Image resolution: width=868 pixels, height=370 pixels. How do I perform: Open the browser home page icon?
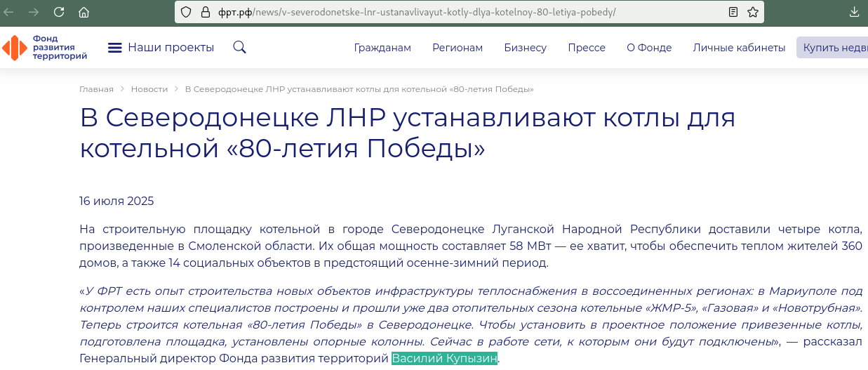click(84, 12)
